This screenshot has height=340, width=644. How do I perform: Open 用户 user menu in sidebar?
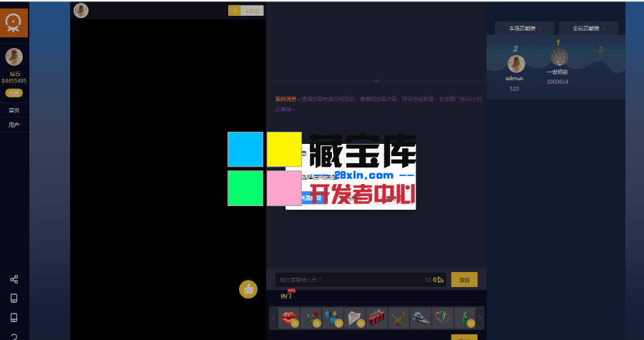pos(14,125)
